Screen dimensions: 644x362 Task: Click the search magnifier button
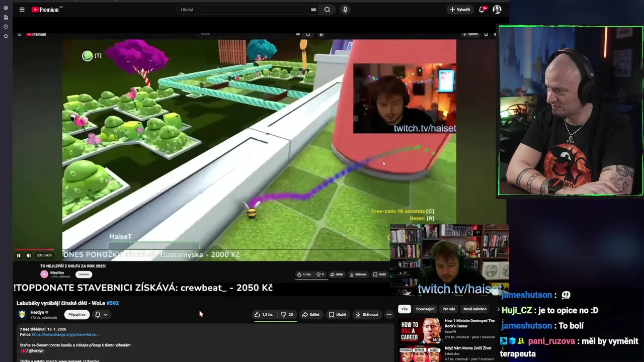[327, 10]
